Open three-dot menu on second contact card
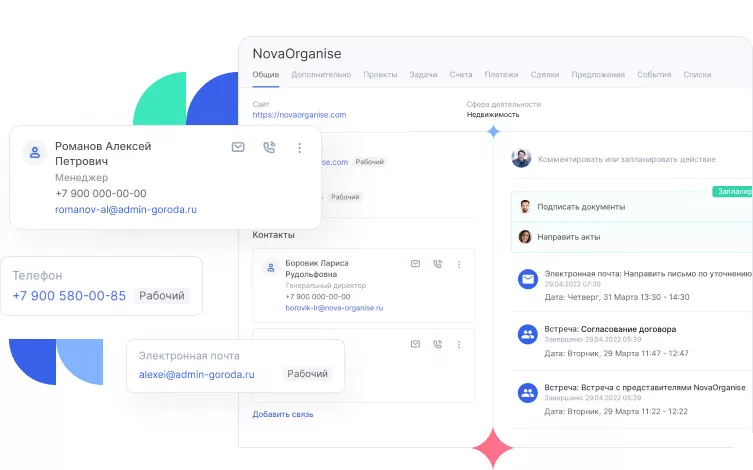 click(459, 343)
